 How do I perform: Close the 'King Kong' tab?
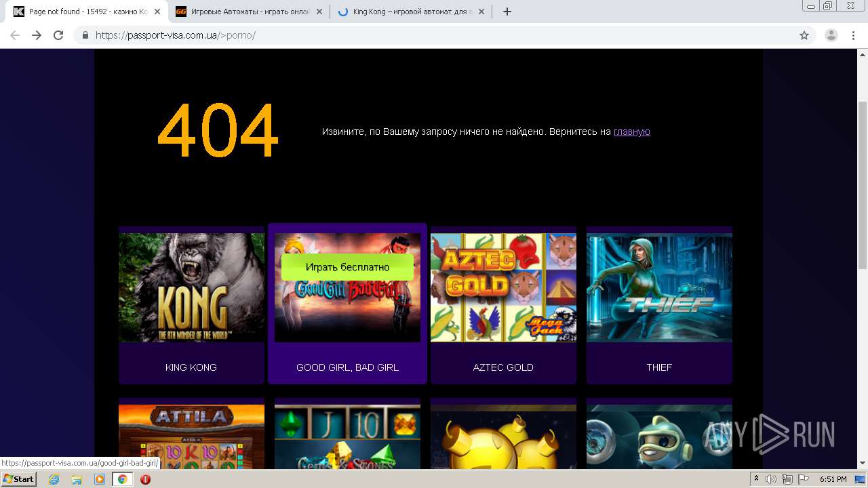coord(481,12)
